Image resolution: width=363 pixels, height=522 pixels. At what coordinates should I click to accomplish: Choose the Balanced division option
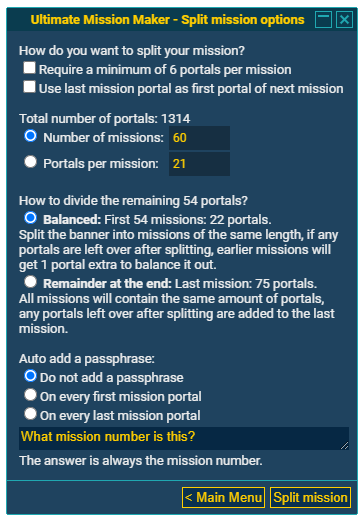coord(31,218)
